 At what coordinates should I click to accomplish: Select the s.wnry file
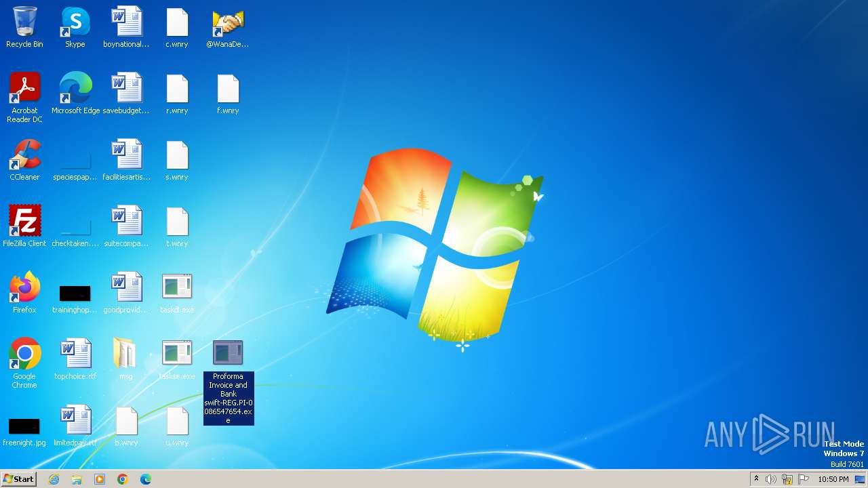(177, 160)
